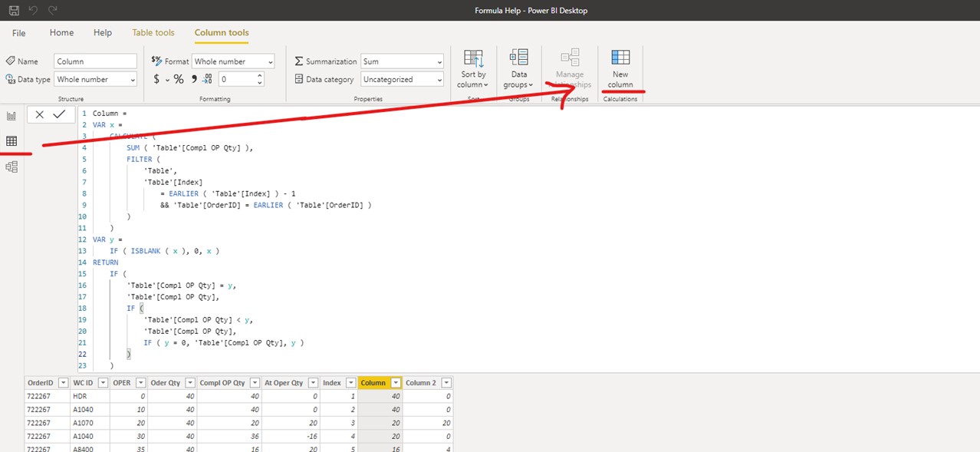Expand the currency symbol dropdown arrow
Image resolution: width=980 pixels, height=452 pixels.
click(x=166, y=80)
